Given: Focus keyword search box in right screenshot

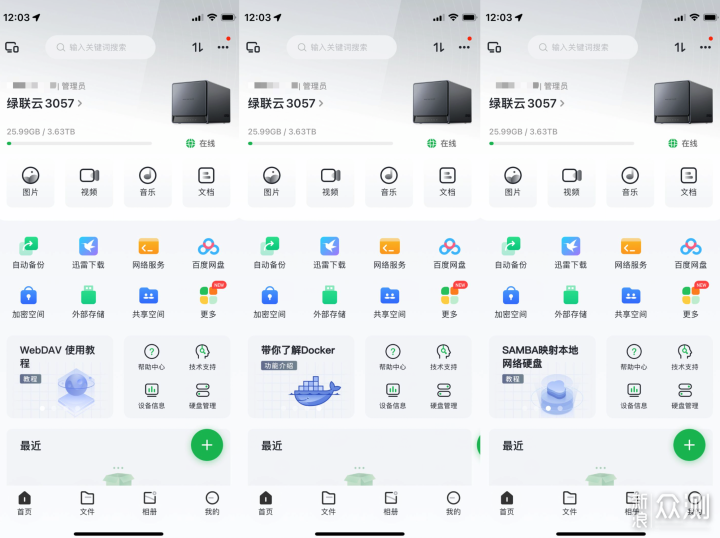Looking at the screenshot, I should coord(582,47).
